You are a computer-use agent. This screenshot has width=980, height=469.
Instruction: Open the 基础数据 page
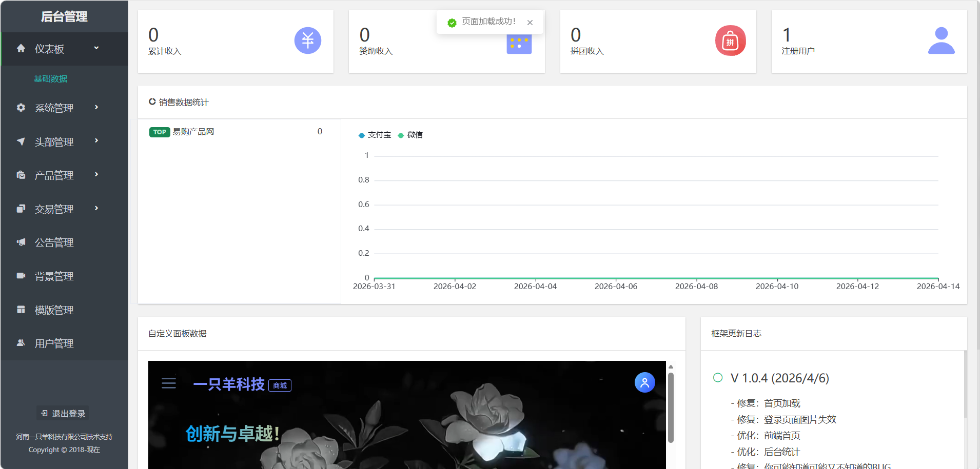click(51, 78)
